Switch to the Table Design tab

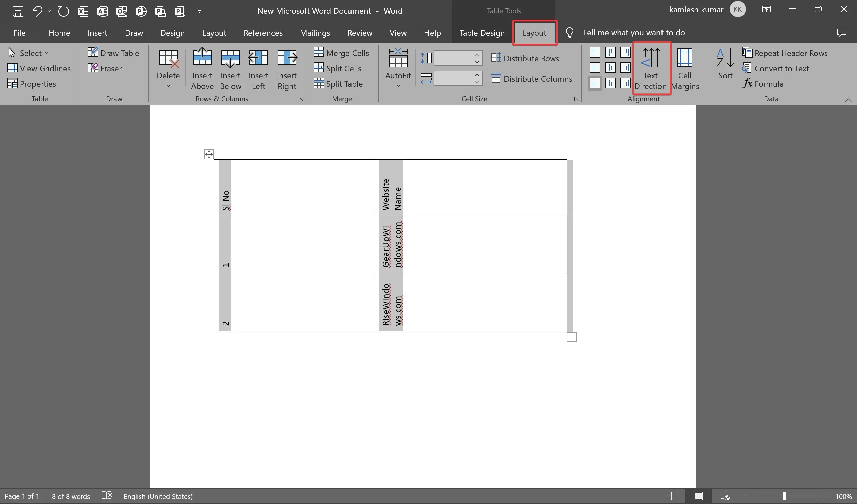point(482,33)
